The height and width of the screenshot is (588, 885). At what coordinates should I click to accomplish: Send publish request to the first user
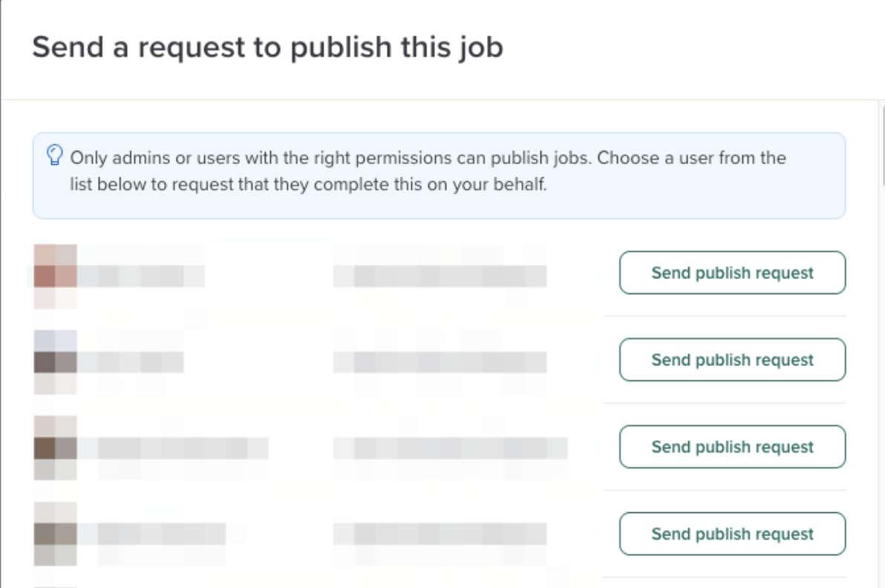pyautogui.click(x=732, y=273)
